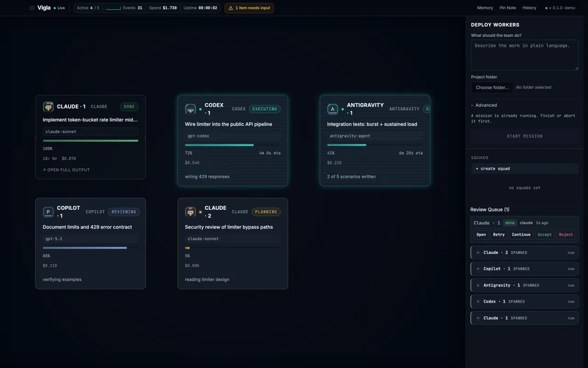Click the Vigla logo icon
Viewport: 588px width, 368px height.
pyautogui.click(x=32, y=8)
